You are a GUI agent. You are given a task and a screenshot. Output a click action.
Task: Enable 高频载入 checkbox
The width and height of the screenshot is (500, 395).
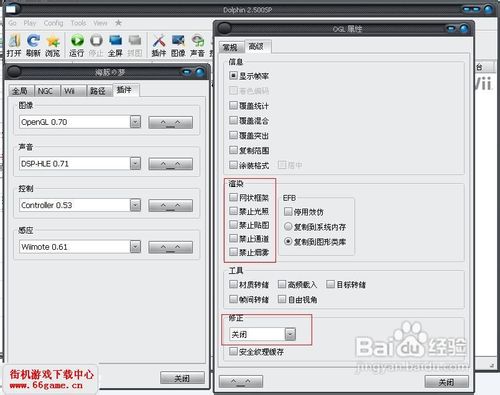point(282,284)
